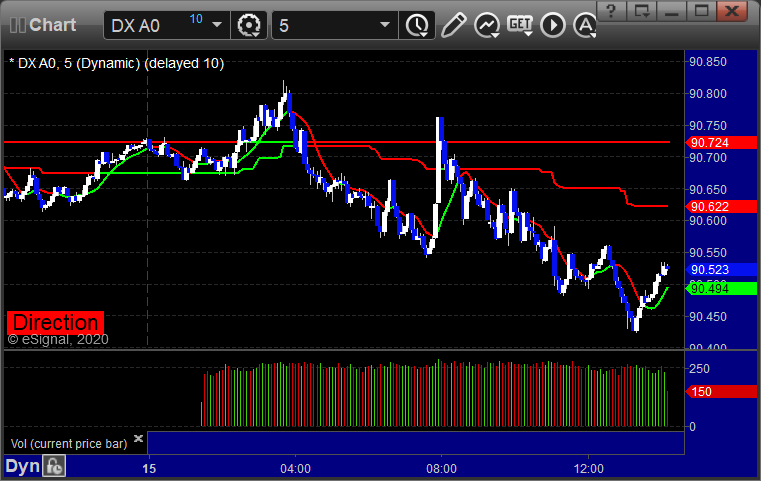Select the 90.523 blue last-price marker

(722, 269)
